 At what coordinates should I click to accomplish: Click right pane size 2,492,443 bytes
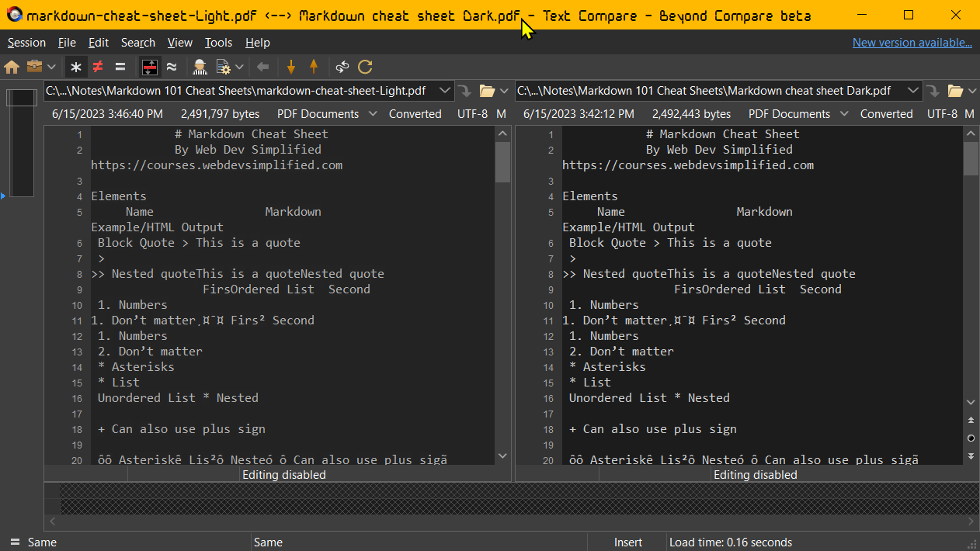691,114
